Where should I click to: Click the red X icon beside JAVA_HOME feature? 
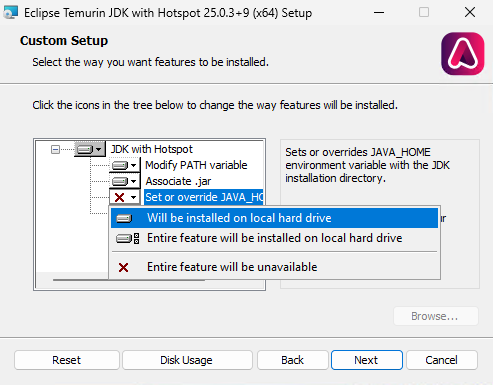point(119,197)
